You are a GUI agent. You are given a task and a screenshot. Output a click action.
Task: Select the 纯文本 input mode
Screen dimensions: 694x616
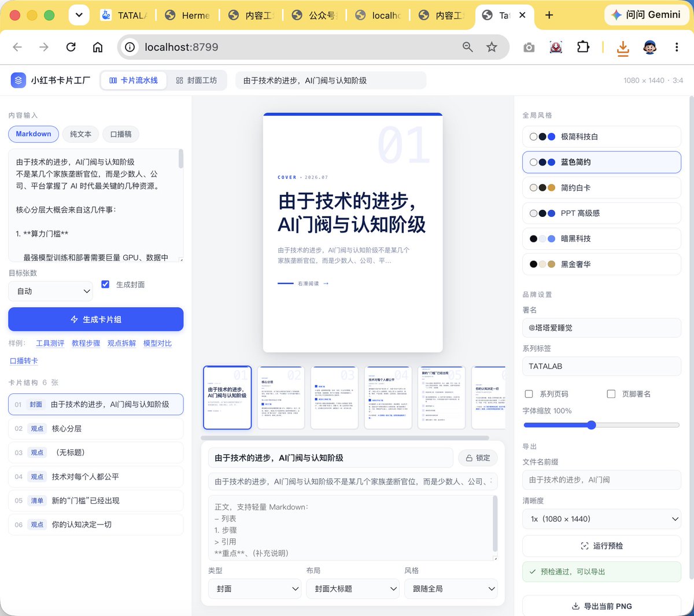tap(80, 134)
